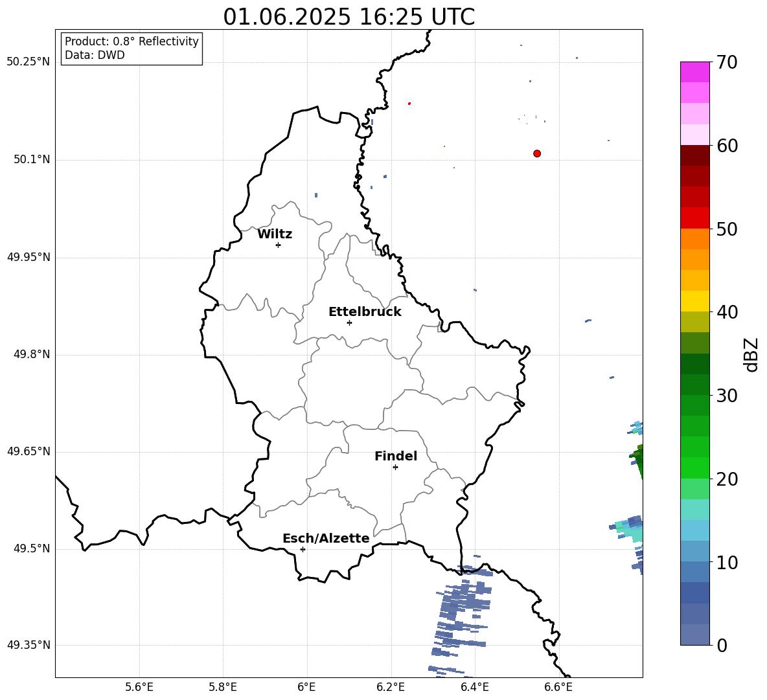Click the yellow colorbar segment above 40
The image size is (767, 700).
click(694, 301)
